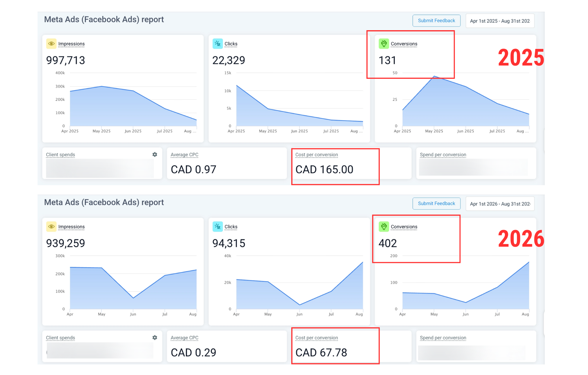This screenshot has height=375, width=588.
Task: Click Average CPC label above CAD 0.29
Action: pos(184,338)
